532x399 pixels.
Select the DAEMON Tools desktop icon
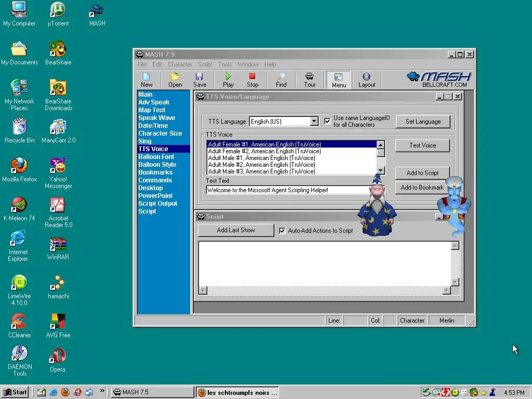[20, 361]
